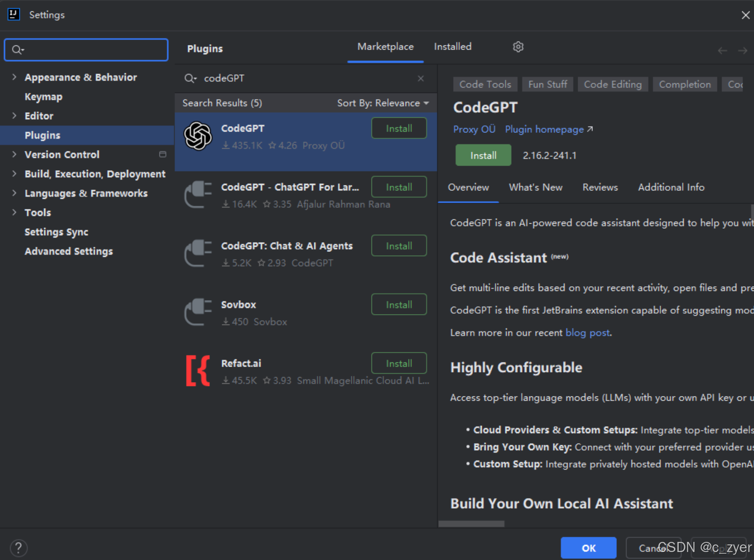Install CodeGPT: Chat & AI Agents plugin
Screen dimensions: 754x560
tap(399, 246)
